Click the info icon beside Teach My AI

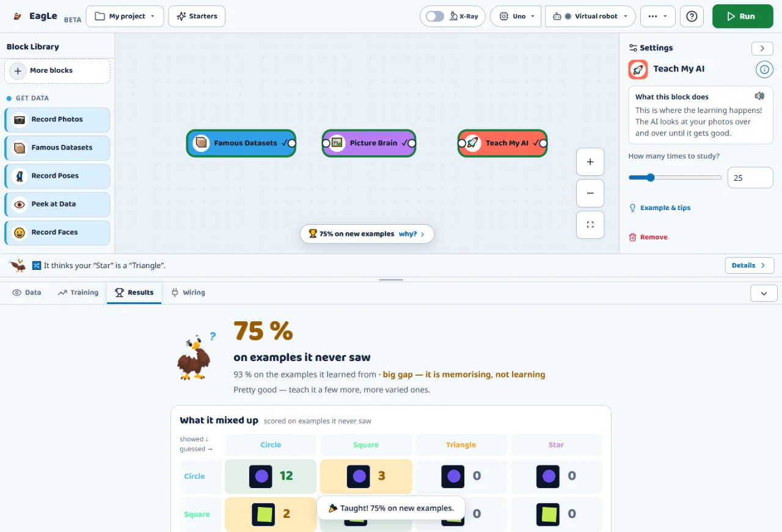point(764,70)
